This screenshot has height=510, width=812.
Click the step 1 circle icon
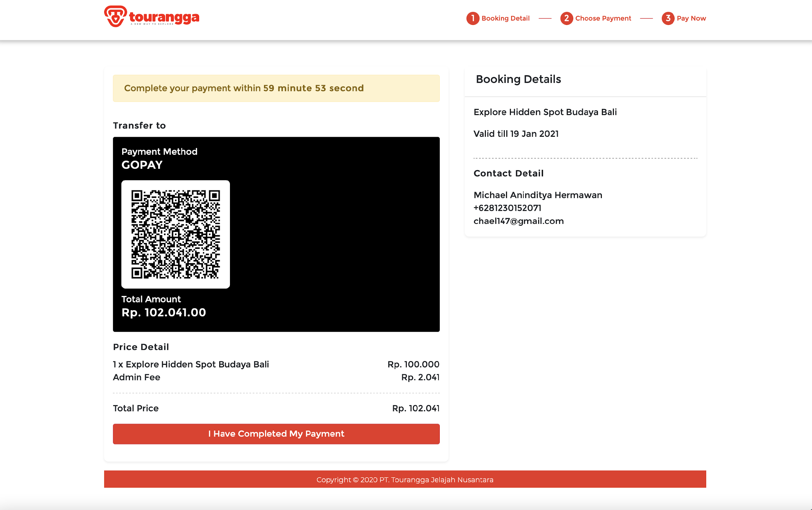click(473, 18)
